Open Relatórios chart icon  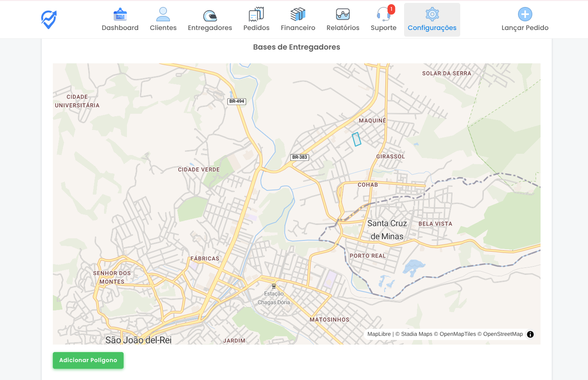(343, 15)
